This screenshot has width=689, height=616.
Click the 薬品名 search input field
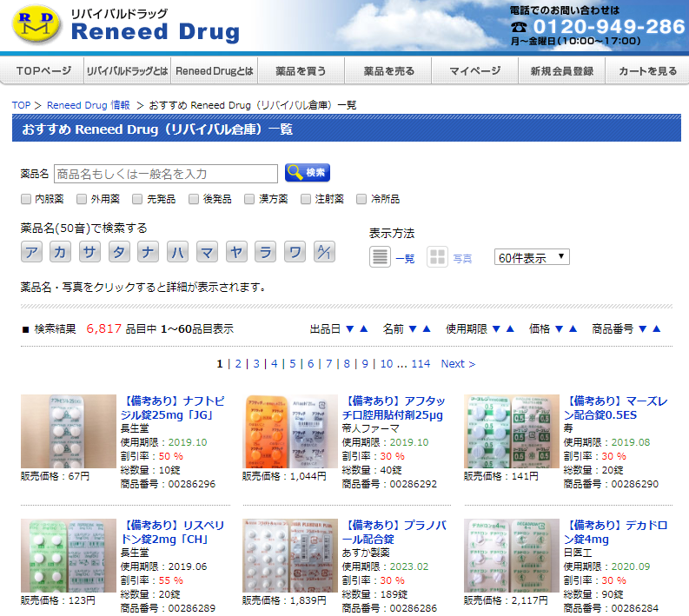pos(166,174)
